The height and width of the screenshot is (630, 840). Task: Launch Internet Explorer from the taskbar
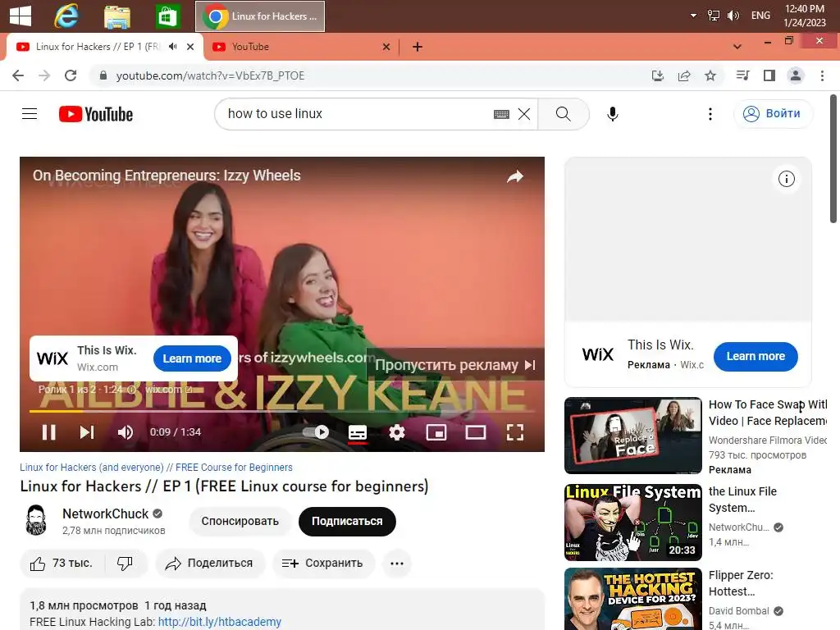pyautogui.click(x=66, y=16)
